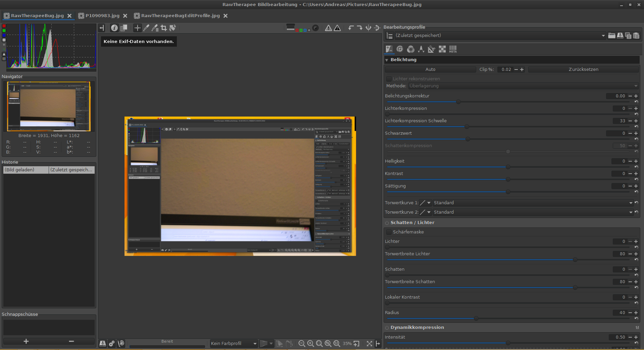The width and height of the screenshot is (644, 350).
Task: Toggle the focus mask preview
Action: click(315, 28)
